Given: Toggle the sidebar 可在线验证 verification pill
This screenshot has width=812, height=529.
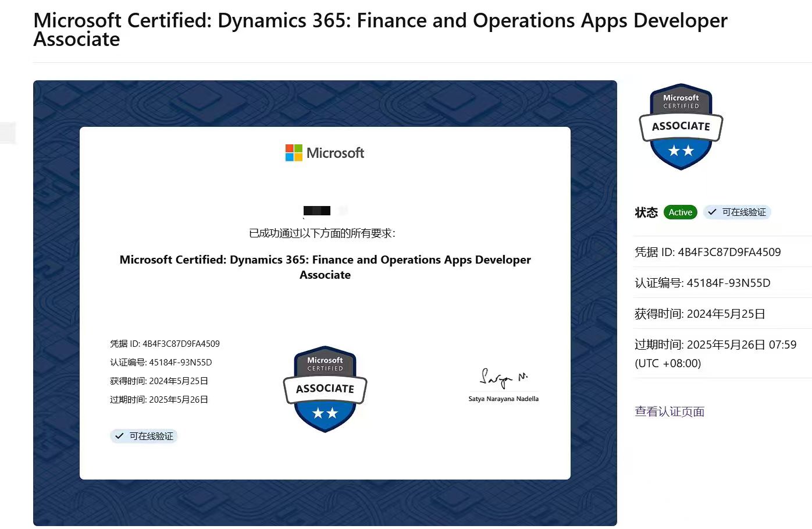Looking at the screenshot, I should [737, 212].
